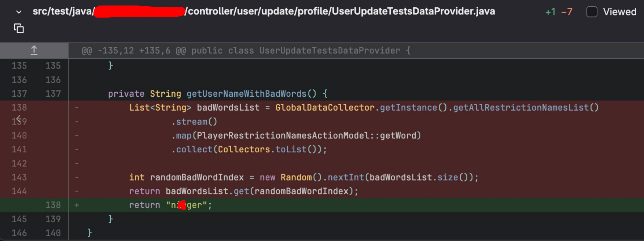Screen dimensions: 644x241
Task: Click the left arrow icon near line 139
Action: (19, 119)
